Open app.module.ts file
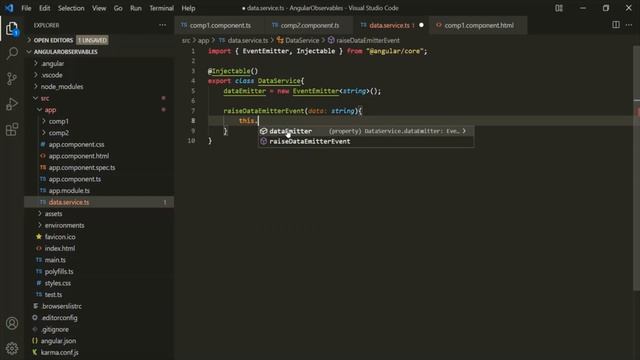This screenshot has width=640, height=360. pos(69,191)
